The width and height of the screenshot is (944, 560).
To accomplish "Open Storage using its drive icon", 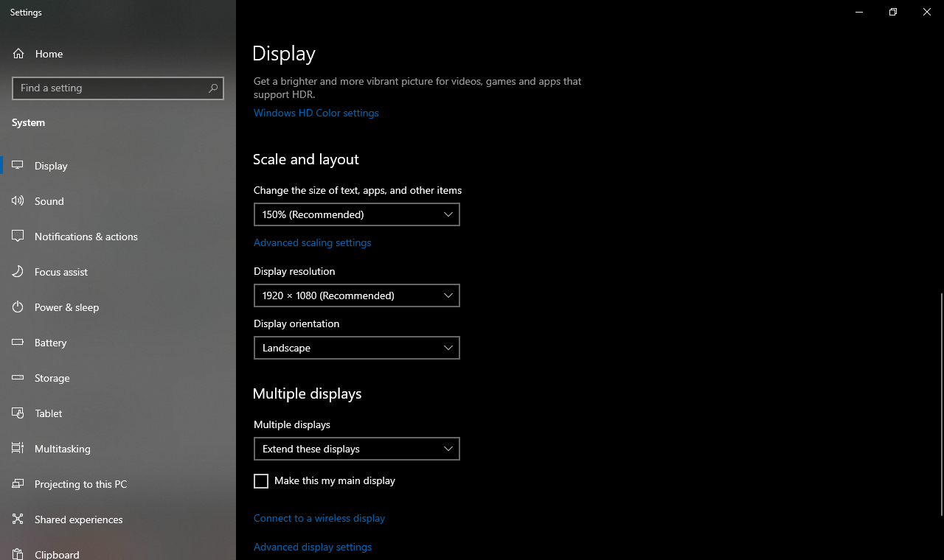I will click(x=18, y=377).
